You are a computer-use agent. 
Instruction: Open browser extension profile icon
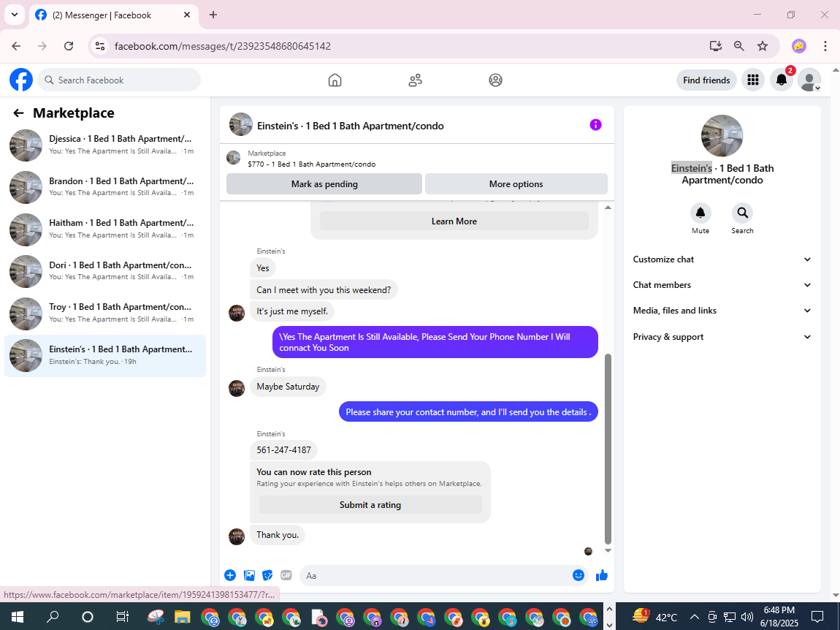pyautogui.click(x=799, y=46)
